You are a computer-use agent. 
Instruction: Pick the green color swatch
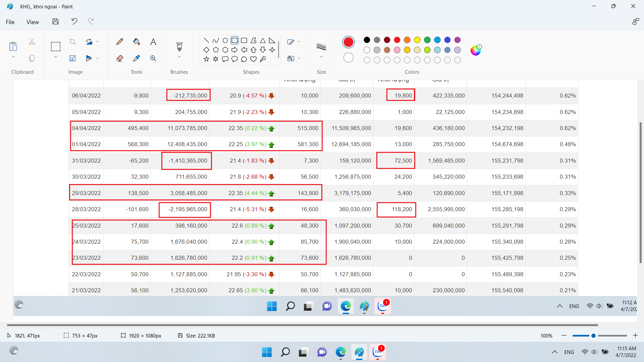point(427,40)
